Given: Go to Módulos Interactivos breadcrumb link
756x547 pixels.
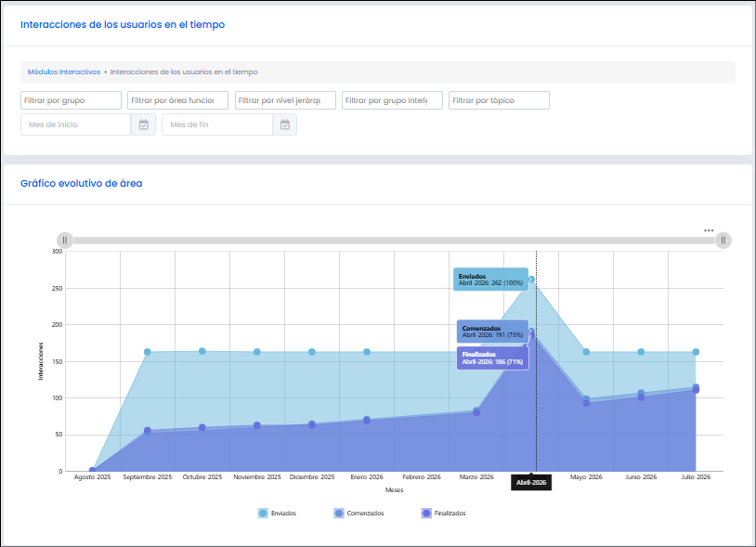Looking at the screenshot, I should pyautogui.click(x=64, y=72).
